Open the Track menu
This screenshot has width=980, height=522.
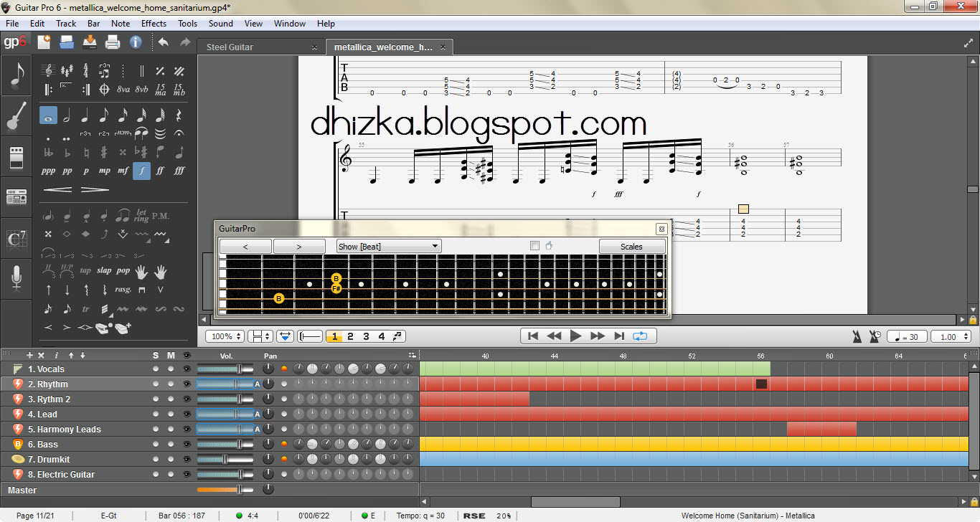tap(66, 23)
